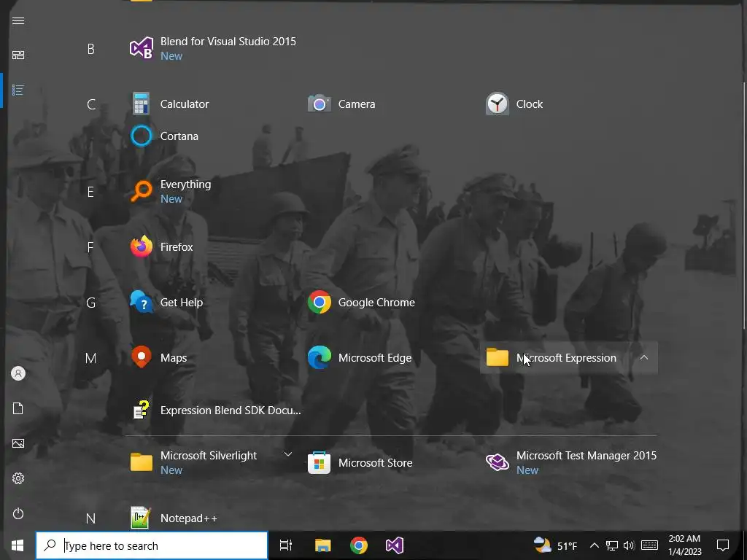Screen dimensions: 747x560
Task: Click the letter M section header
Action: point(90,357)
